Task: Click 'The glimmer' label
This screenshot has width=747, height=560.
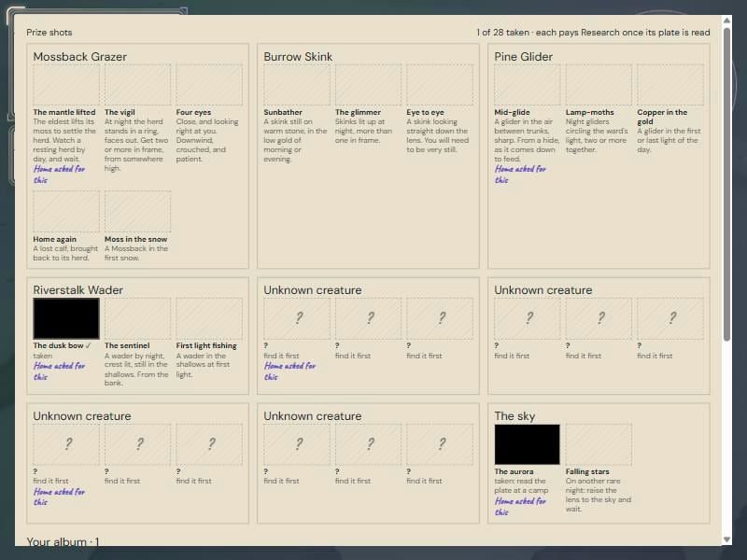Action: click(358, 112)
